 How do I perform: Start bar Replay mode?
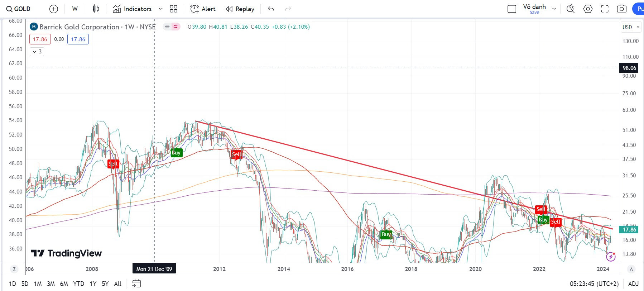[x=240, y=9]
